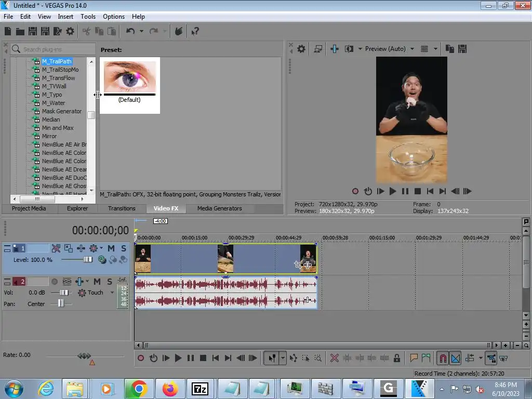The image size is (532, 399).
Task: Adjust the audio track Pan slider
Action: tap(61, 303)
